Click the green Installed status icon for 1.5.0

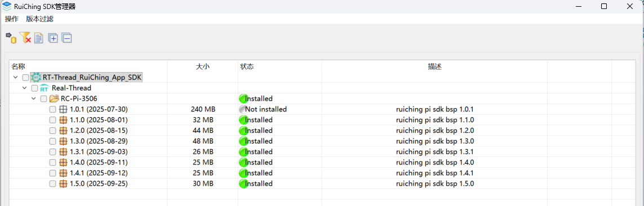(243, 183)
